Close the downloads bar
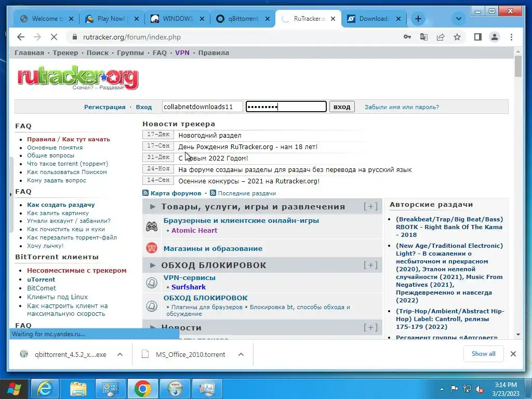Screen dimensions: 532x399 tap(513, 354)
